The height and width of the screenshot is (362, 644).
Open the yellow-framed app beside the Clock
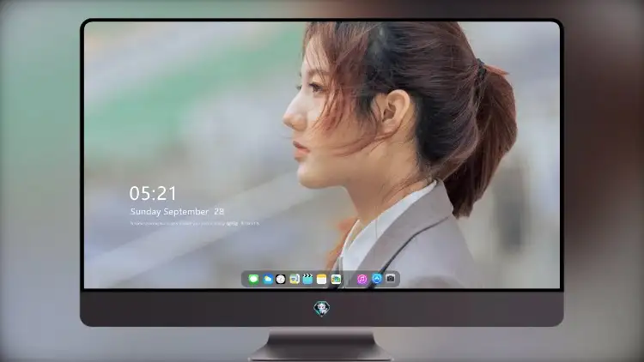(x=294, y=280)
